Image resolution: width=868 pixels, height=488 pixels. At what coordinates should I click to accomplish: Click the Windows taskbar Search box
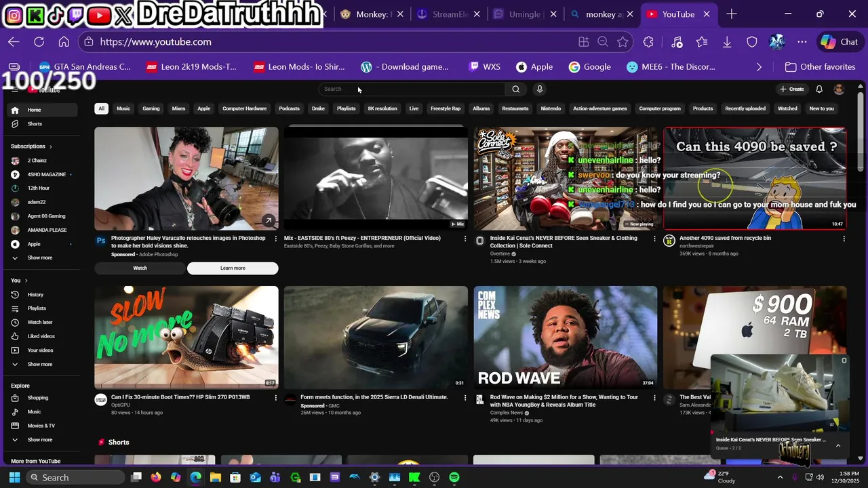pos(76,478)
